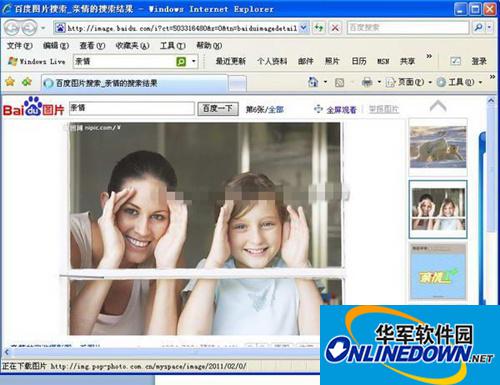Open the 文件(F) menu

click(x=20, y=46)
